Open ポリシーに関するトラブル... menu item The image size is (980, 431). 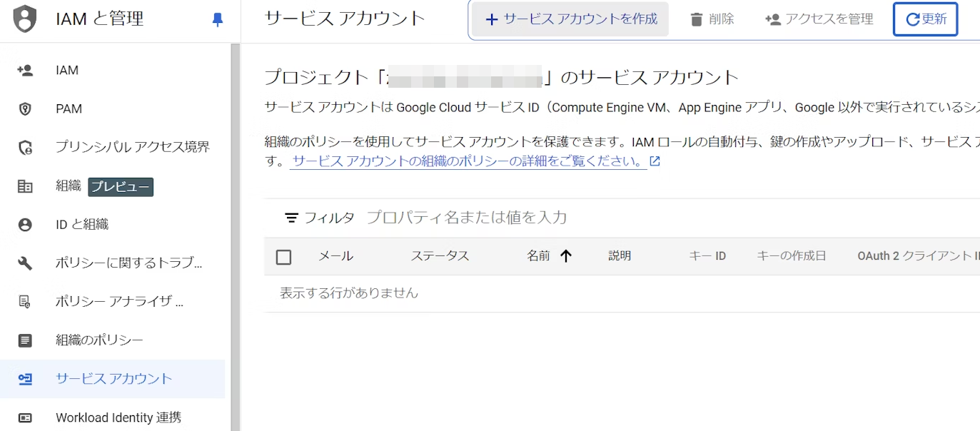(113, 263)
